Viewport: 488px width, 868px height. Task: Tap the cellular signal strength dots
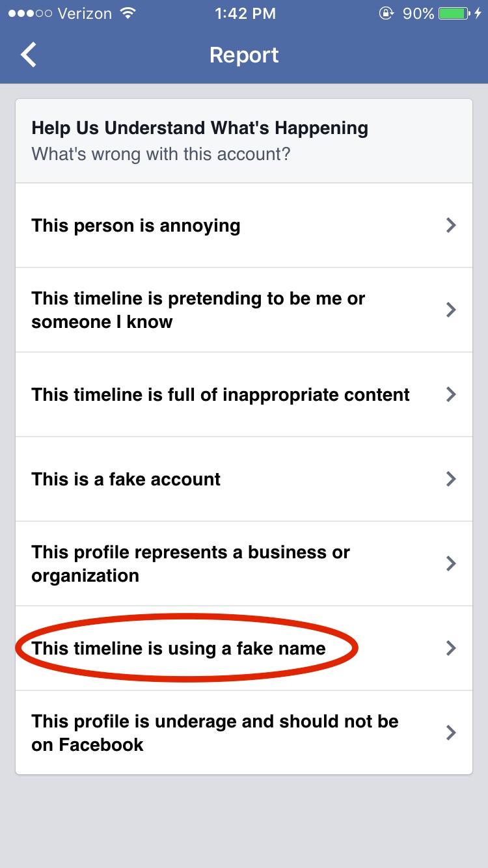[29, 14]
